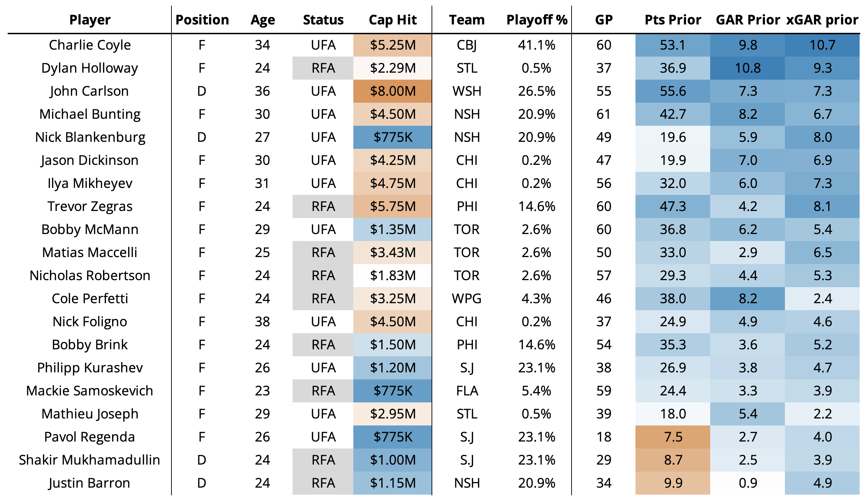Open Shakir Mukhamadullin's player name
868x503 pixels.
[x=90, y=460]
